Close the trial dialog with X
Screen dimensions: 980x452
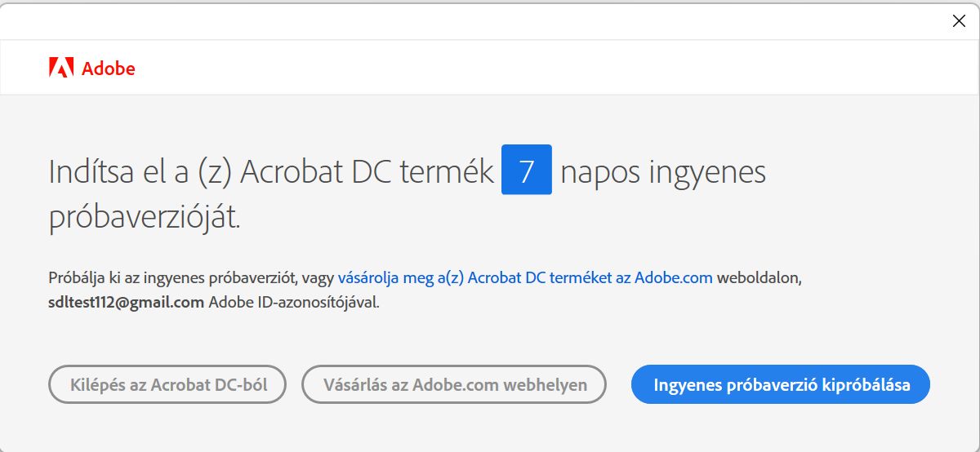pyautogui.click(x=960, y=21)
